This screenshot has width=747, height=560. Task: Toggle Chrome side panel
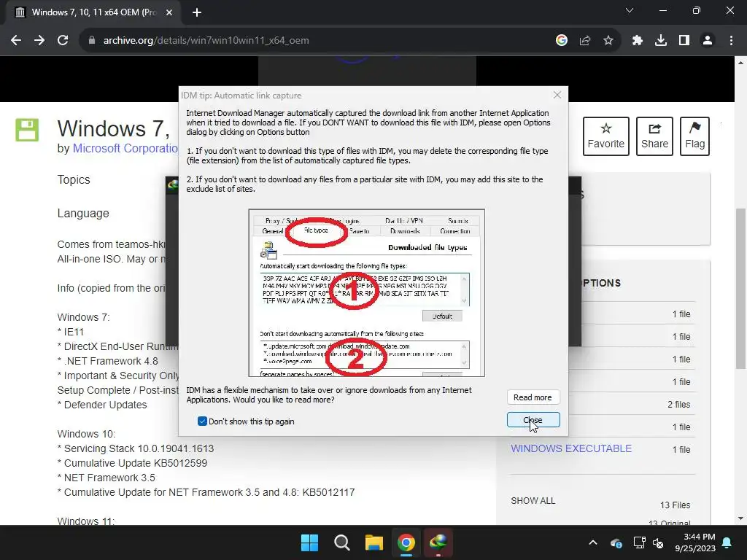tap(684, 41)
